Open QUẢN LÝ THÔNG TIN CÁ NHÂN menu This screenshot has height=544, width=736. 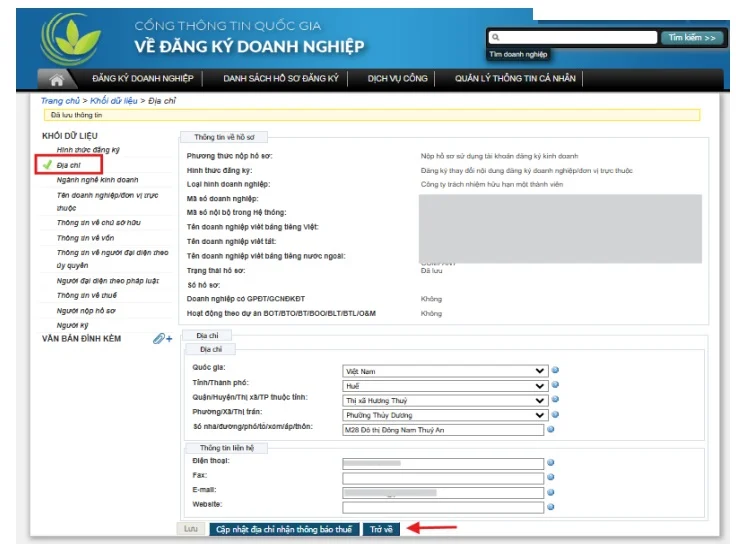pos(515,78)
